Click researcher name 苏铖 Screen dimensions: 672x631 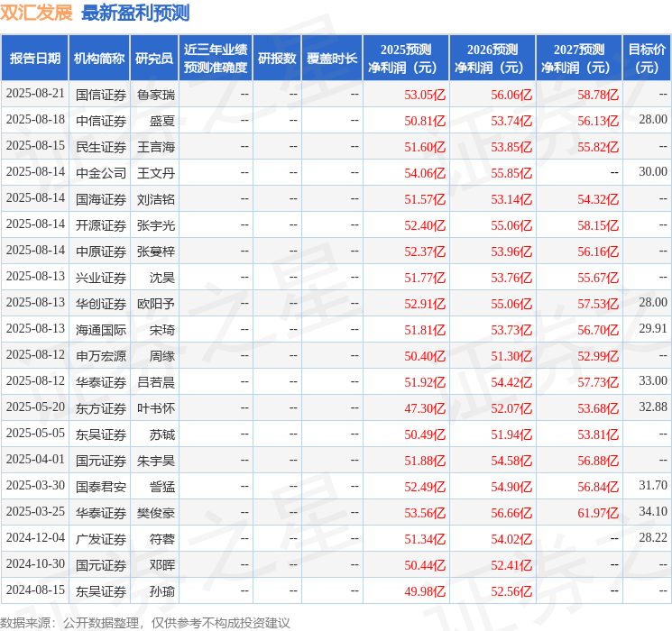162,434
